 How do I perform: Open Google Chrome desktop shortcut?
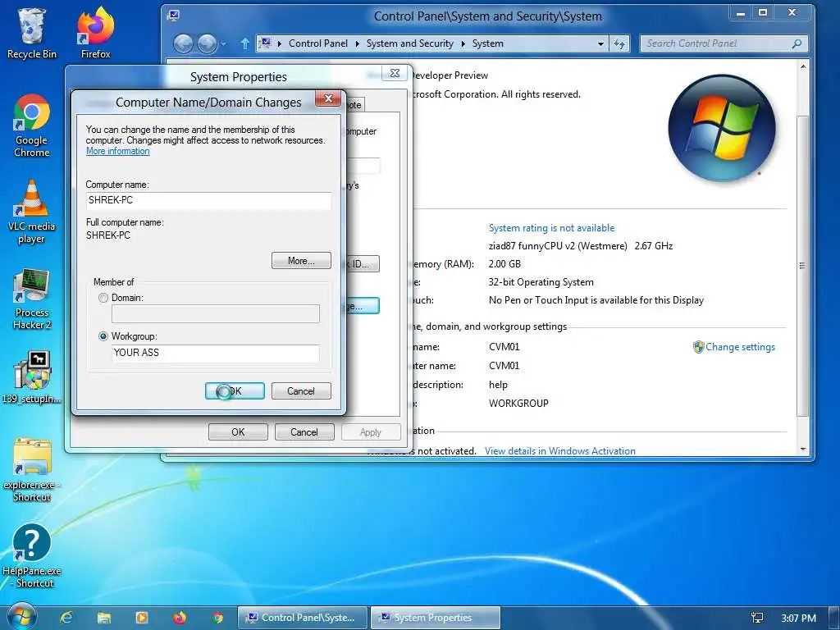(x=32, y=126)
